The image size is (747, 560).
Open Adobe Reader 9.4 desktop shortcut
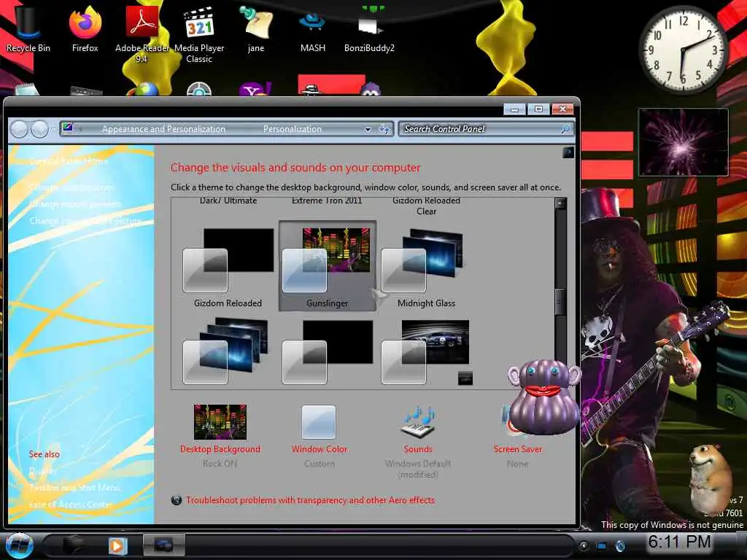coord(142,34)
